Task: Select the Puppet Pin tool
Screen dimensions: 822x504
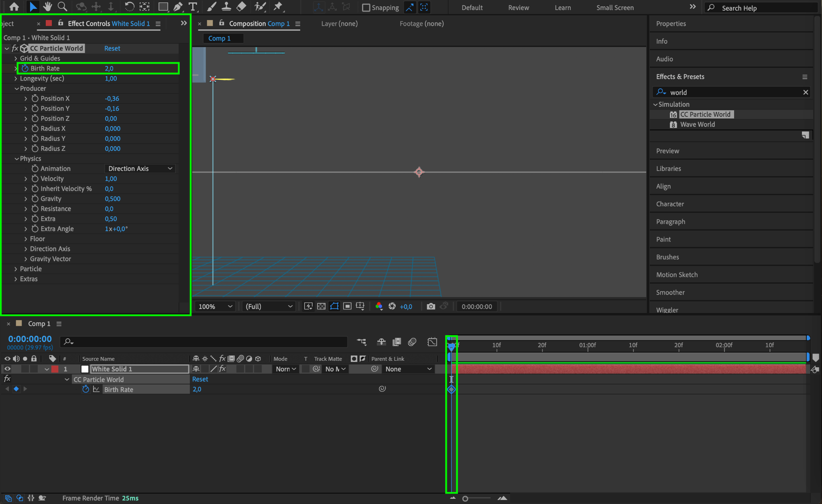Action: [278, 6]
